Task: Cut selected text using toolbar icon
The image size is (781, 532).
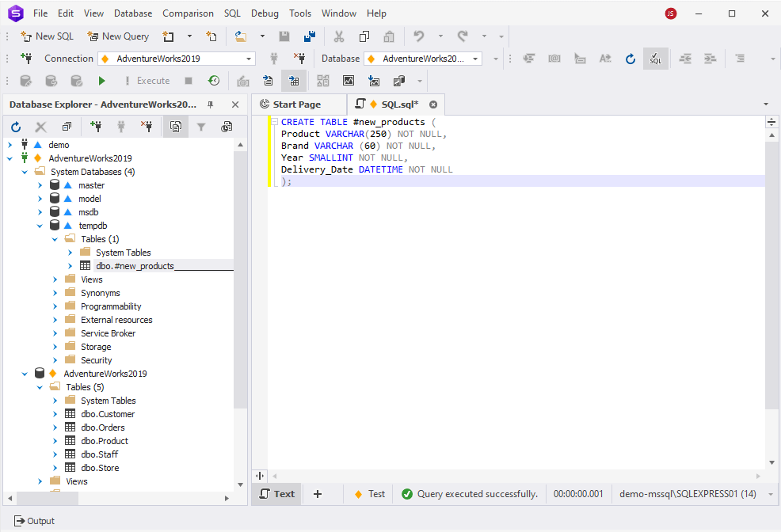Action: (x=338, y=36)
